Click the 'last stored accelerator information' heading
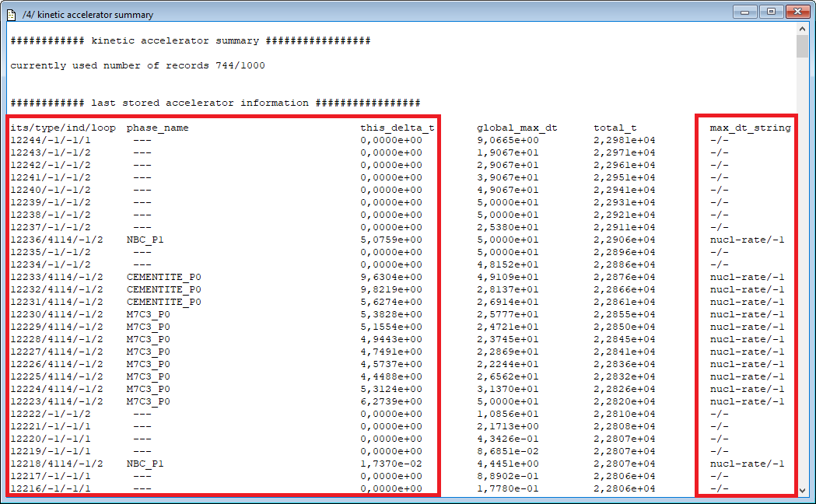The image size is (816, 504). 215,103
